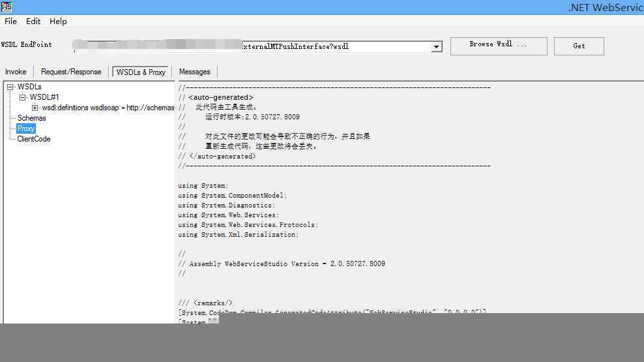Click the '<auto-generated>' comment line
The height and width of the screenshot is (362, 644).
click(x=216, y=97)
